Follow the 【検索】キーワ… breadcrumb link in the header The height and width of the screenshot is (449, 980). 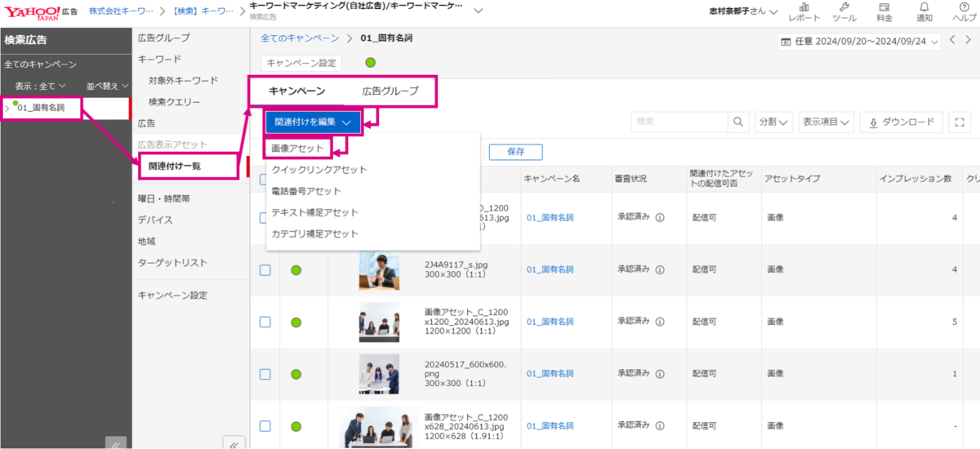pos(203,11)
